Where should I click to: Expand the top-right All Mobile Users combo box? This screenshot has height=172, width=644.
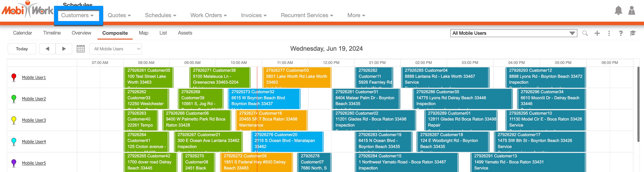point(572,33)
